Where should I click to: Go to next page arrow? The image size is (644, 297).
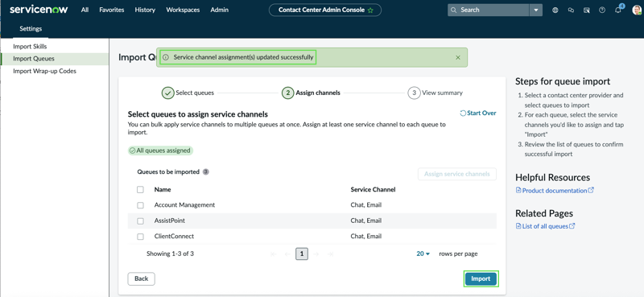(x=316, y=254)
